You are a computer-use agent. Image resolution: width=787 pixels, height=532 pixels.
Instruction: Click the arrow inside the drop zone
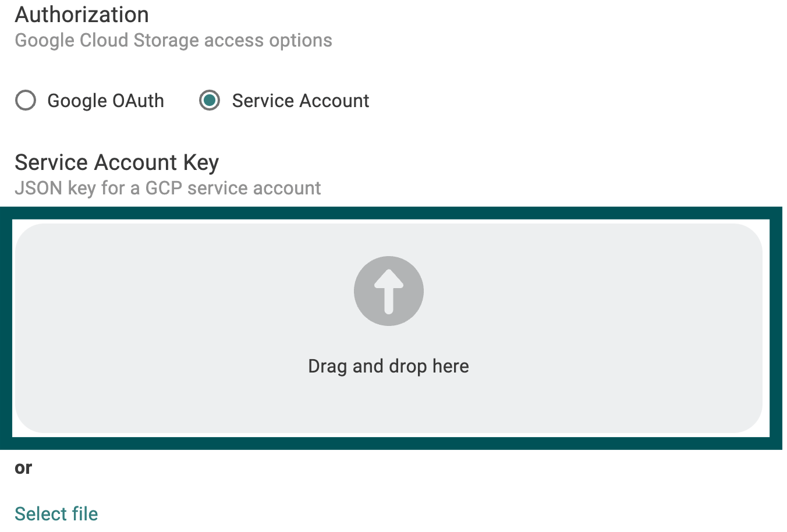click(388, 290)
